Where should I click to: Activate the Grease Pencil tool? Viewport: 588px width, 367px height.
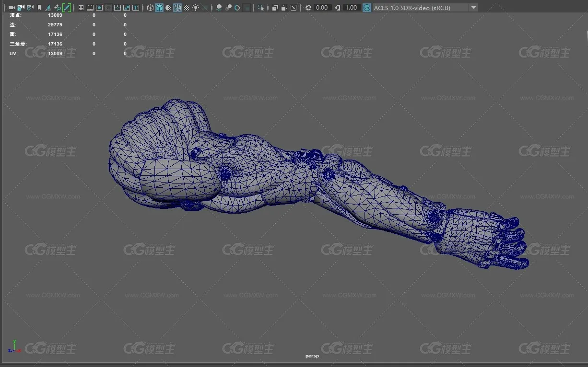[x=67, y=8]
